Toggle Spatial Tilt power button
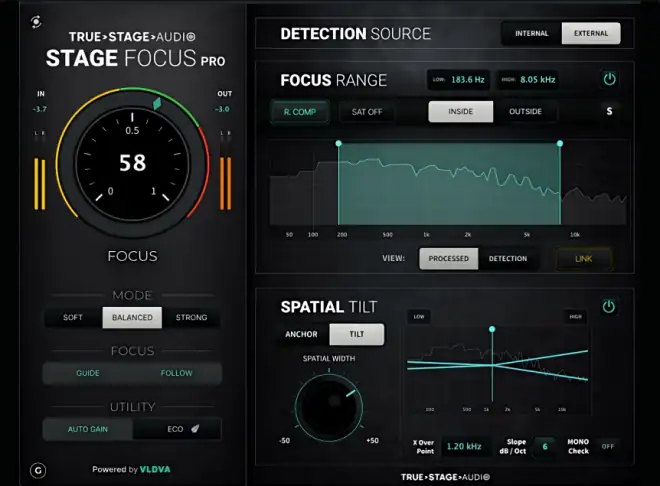Image resolution: width=660 pixels, height=486 pixels. pyautogui.click(x=609, y=307)
